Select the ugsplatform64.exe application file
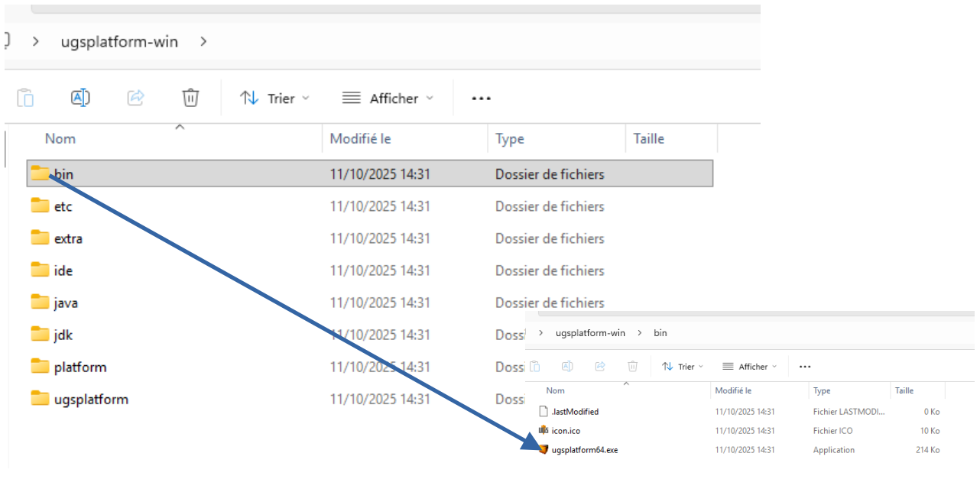The height and width of the screenshot is (492, 980). [x=584, y=450]
